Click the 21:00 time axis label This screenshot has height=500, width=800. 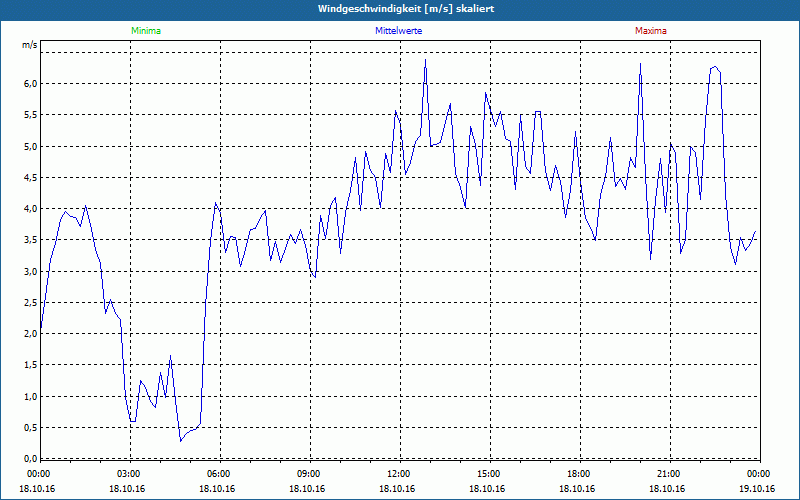667,474
